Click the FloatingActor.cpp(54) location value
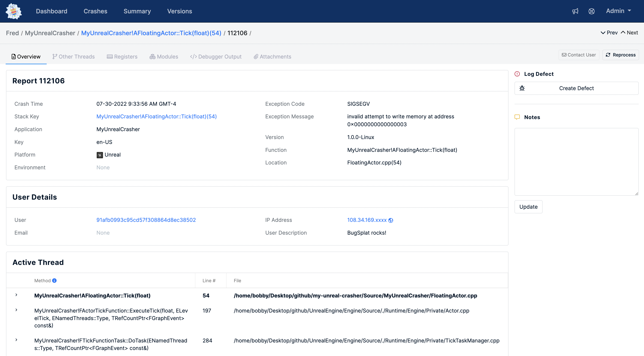This screenshot has width=644, height=356. [374, 163]
